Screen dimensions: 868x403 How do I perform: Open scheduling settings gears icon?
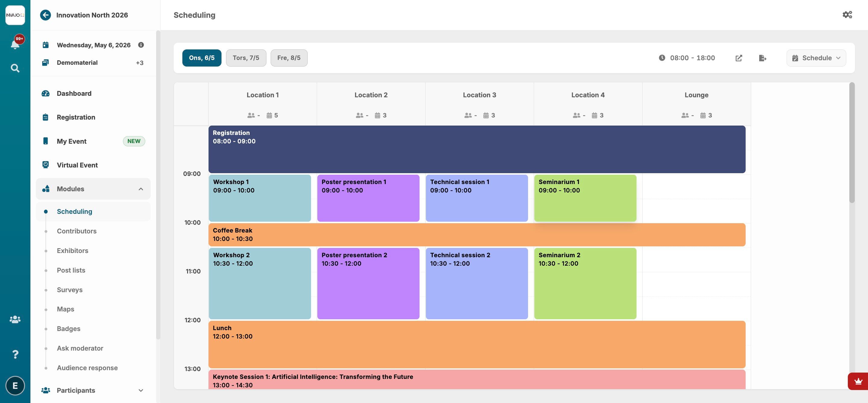pyautogui.click(x=847, y=15)
